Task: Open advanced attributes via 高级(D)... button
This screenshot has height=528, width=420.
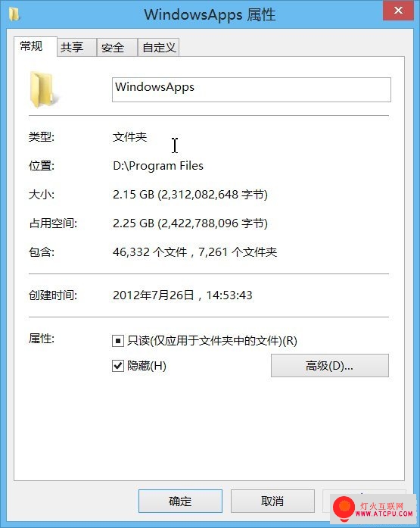Action: 329,365
